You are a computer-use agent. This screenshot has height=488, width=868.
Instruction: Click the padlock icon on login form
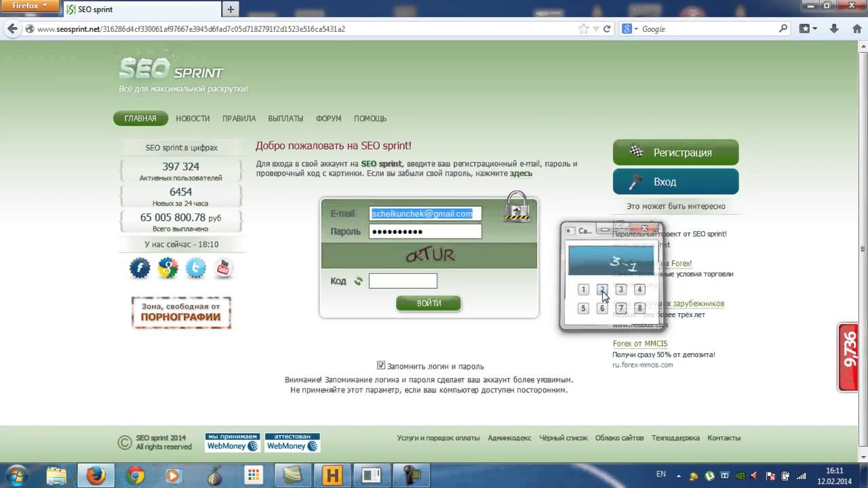[516, 206]
